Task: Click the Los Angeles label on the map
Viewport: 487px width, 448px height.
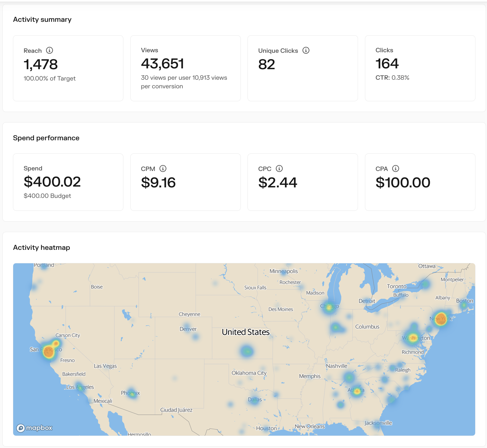Action: pos(80,387)
